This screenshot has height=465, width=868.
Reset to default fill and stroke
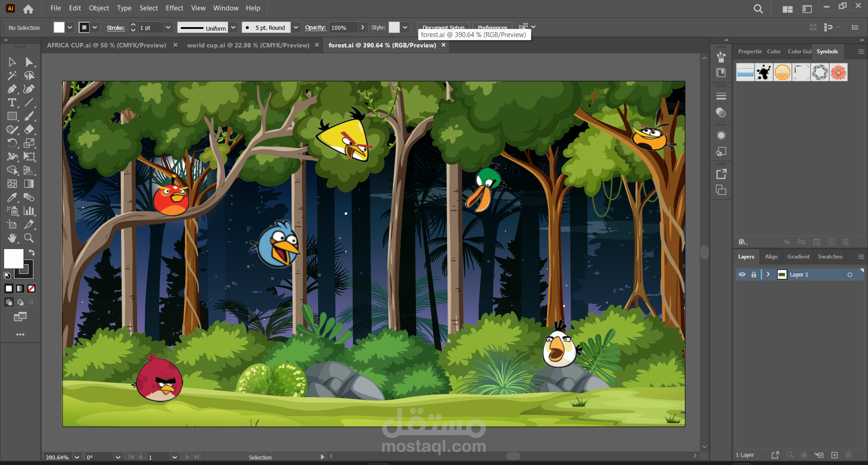point(7,275)
